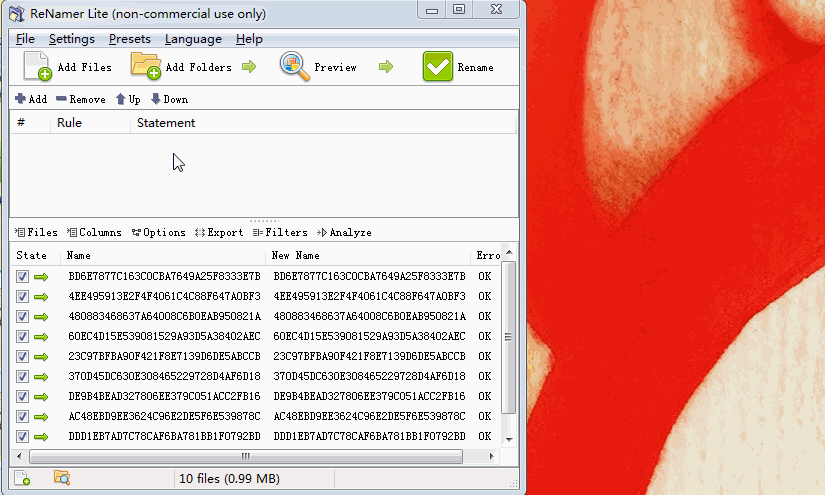The height and width of the screenshot is (495, 825).
Task: Open the File menu
Action: [25, 39]
